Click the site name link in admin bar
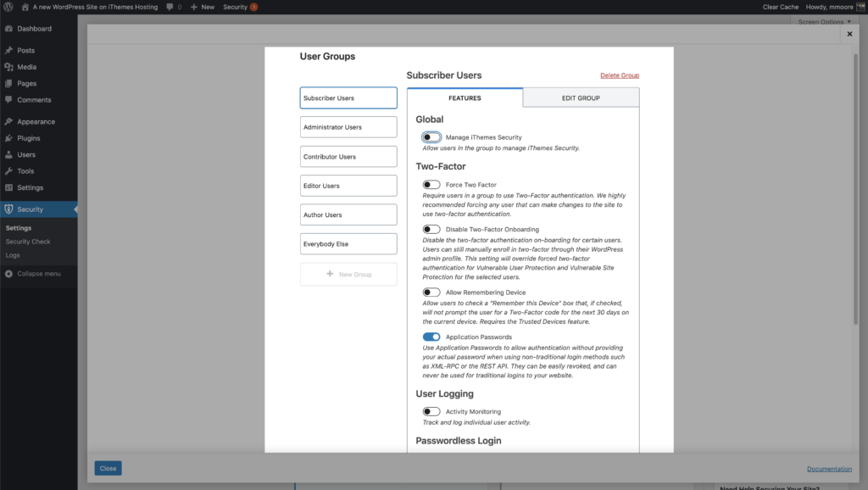Image resolution: width=868 pixels, height=490 pixels. tap(95, 7)
